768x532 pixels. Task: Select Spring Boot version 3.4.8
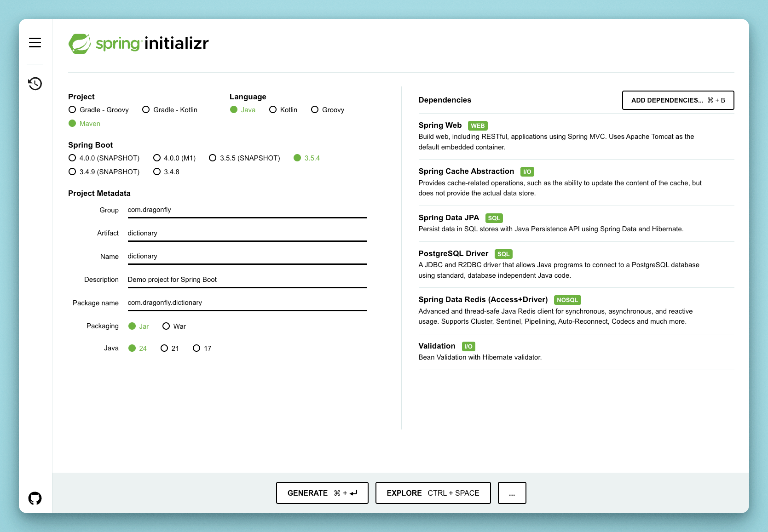pyautogui.click(x=157, y=172)
